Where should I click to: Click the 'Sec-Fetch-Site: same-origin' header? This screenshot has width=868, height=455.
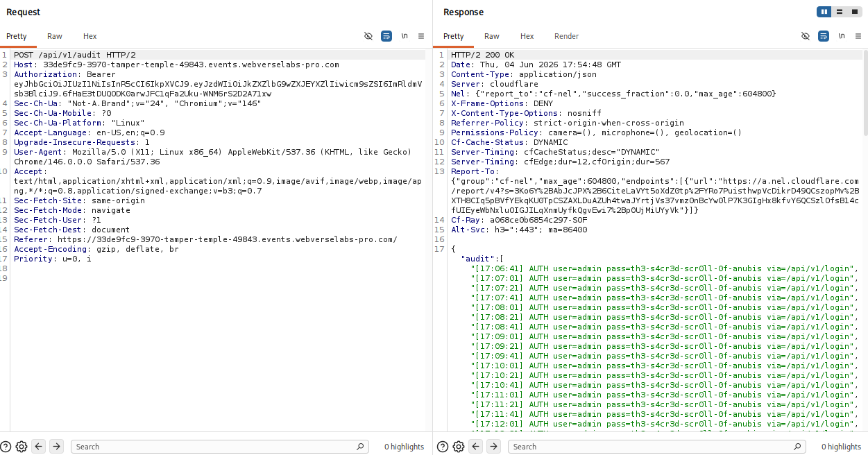click(80, 200)
